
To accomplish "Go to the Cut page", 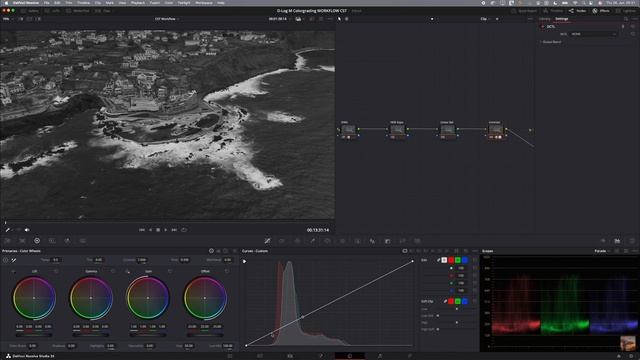I will 260,356.
